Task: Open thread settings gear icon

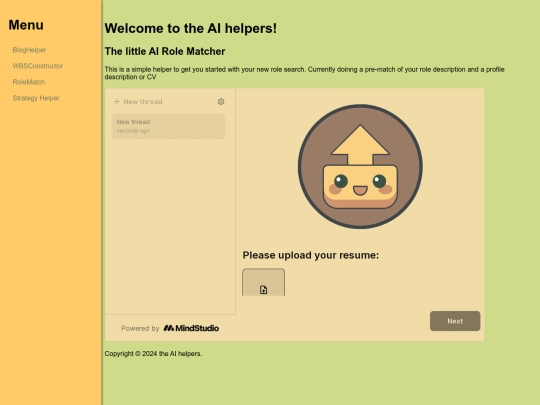Action: pyautogui.click(x=221, y=102)
